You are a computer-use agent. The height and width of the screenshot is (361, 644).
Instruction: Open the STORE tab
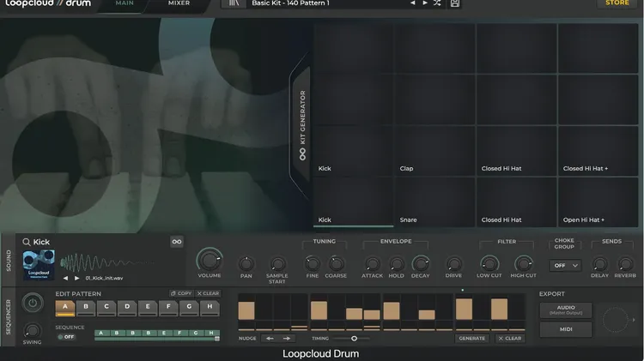click(617, 3)
